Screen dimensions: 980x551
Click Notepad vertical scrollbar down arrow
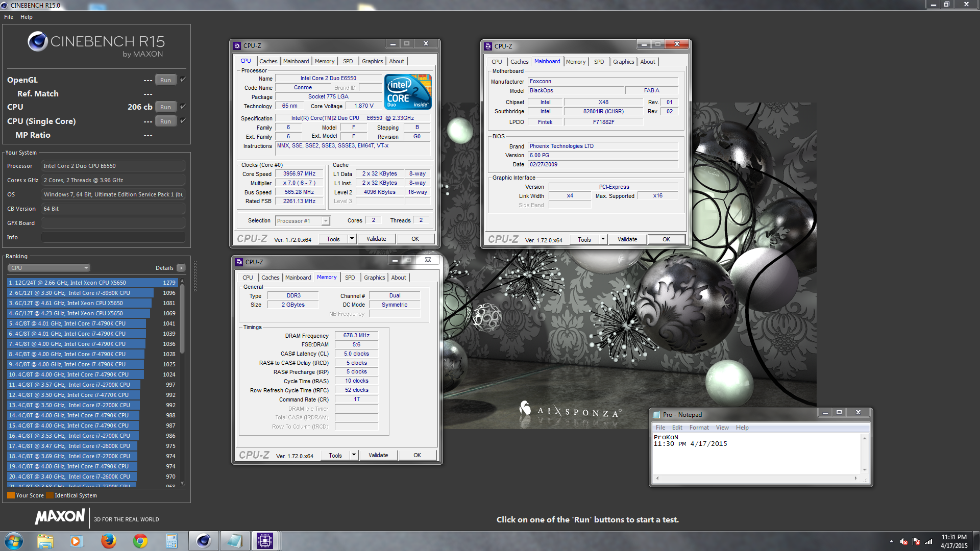(865, 470)
